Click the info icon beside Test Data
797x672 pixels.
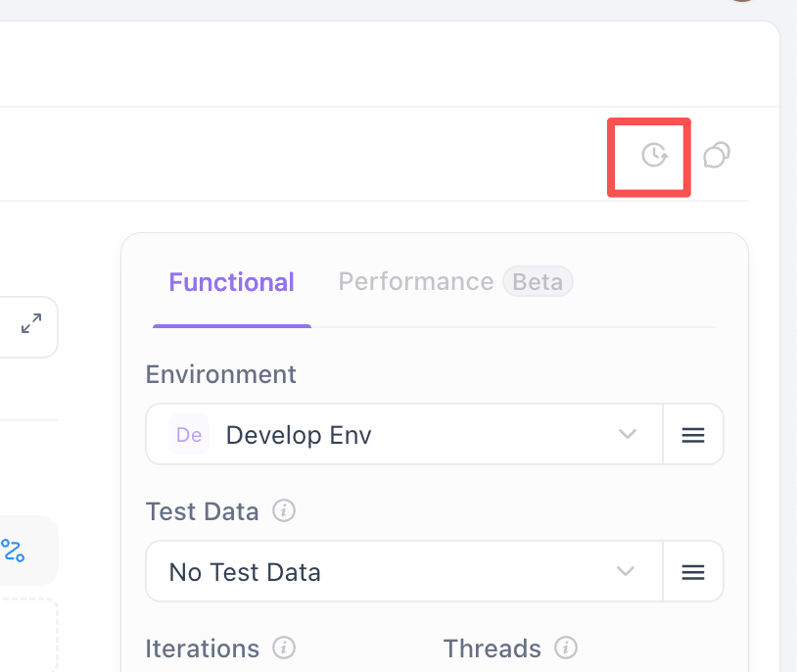coord(284,511)
